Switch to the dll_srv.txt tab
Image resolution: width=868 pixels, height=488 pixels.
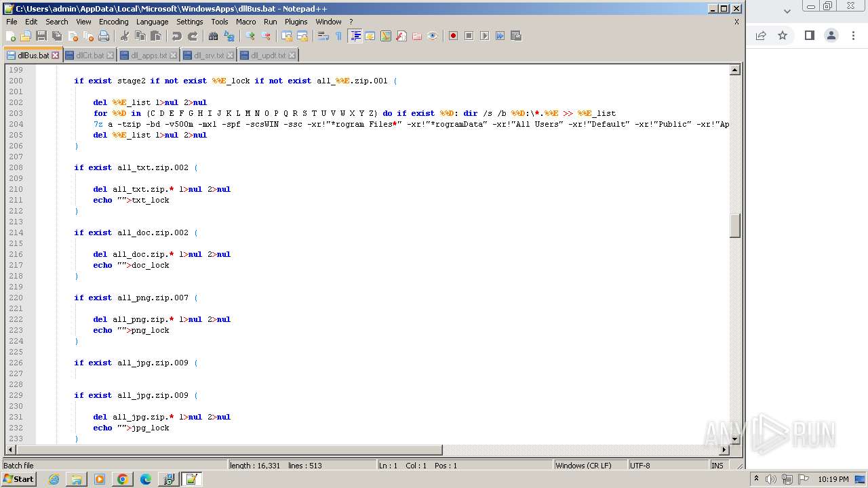pos(209,56)
